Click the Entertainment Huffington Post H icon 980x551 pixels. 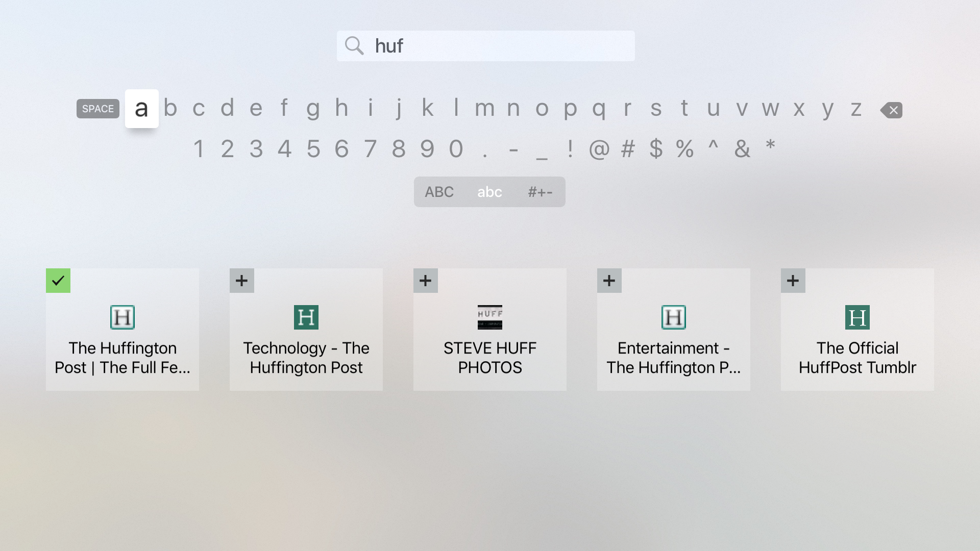[x=674, y=317]
